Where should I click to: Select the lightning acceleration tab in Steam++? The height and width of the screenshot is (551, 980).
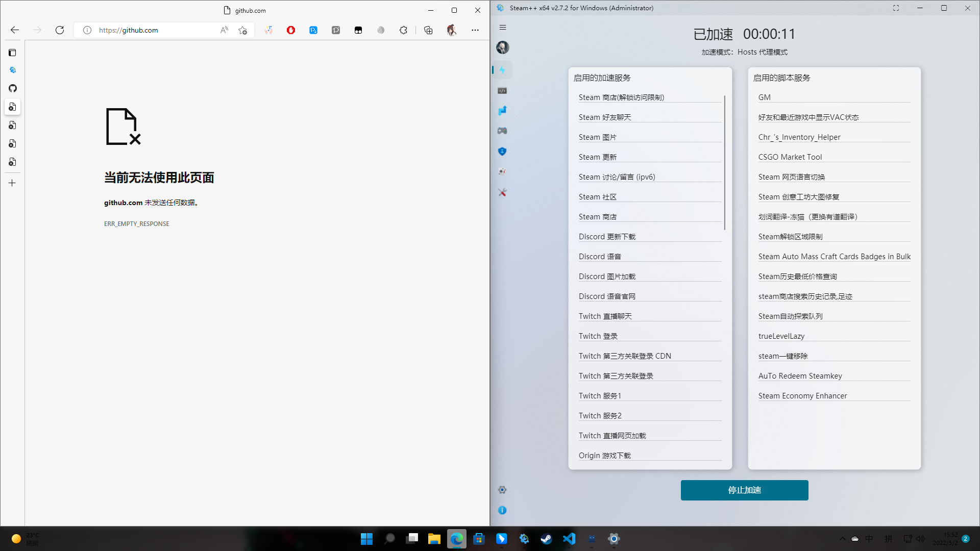point(503,70)
